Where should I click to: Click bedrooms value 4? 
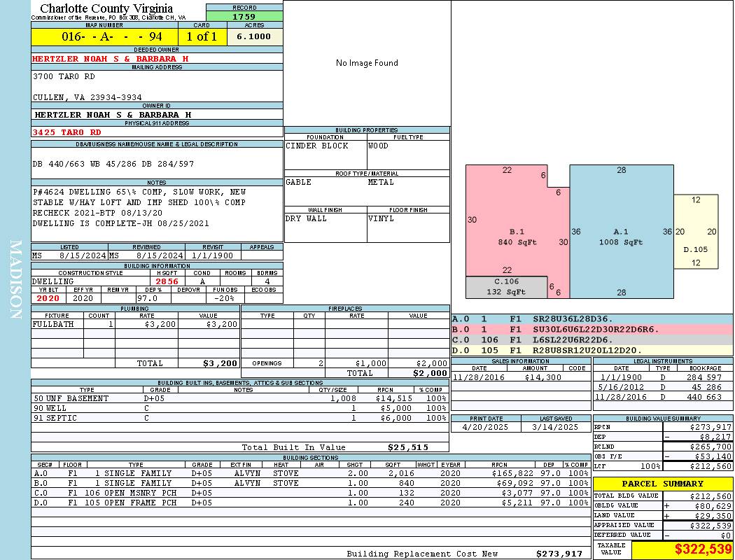267,281
